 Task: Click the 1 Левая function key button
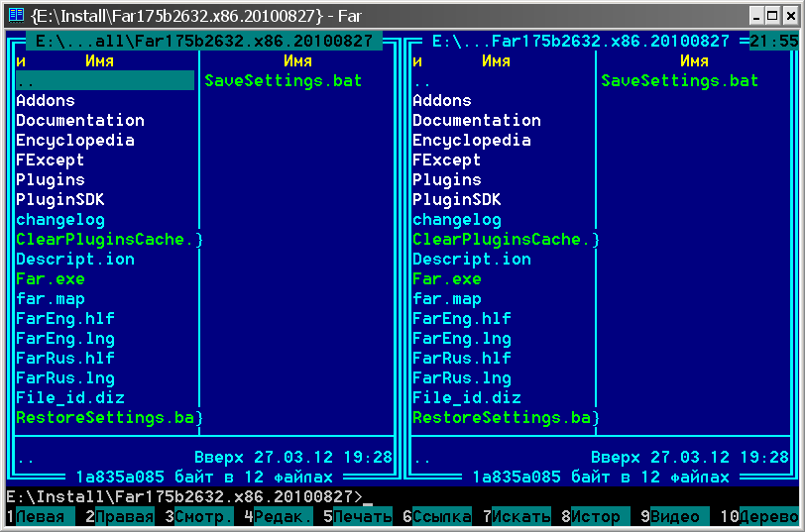click(x=41, y=516)
